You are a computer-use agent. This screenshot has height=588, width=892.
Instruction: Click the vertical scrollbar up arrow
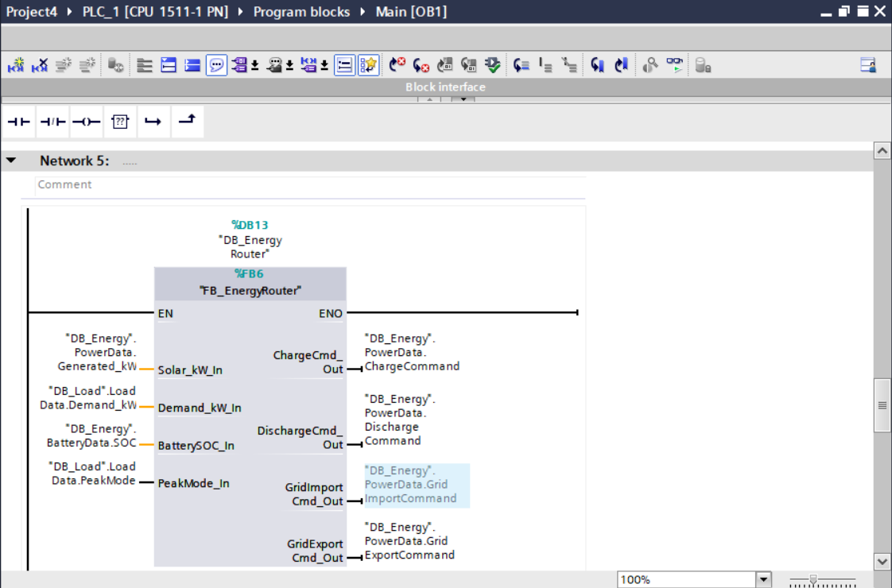click(882, 151)
